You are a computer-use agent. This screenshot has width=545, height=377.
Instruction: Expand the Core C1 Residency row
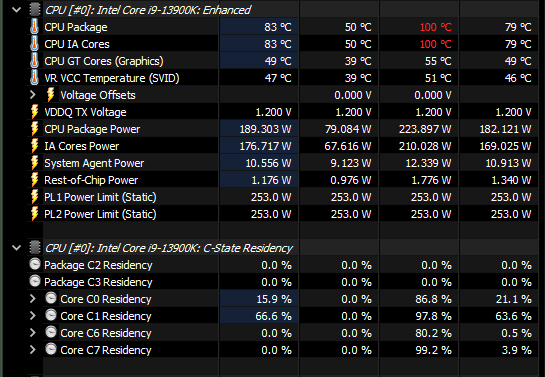point(33,315)
